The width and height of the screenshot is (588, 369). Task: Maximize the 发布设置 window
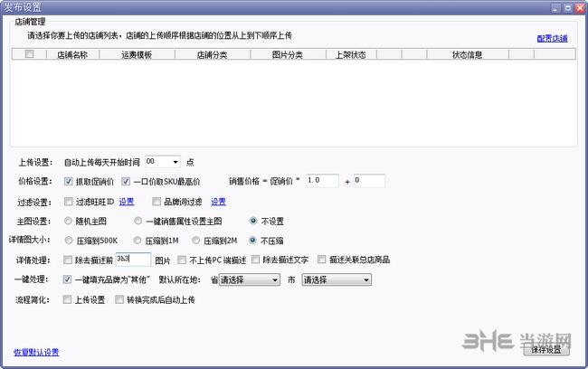point(568,8)
